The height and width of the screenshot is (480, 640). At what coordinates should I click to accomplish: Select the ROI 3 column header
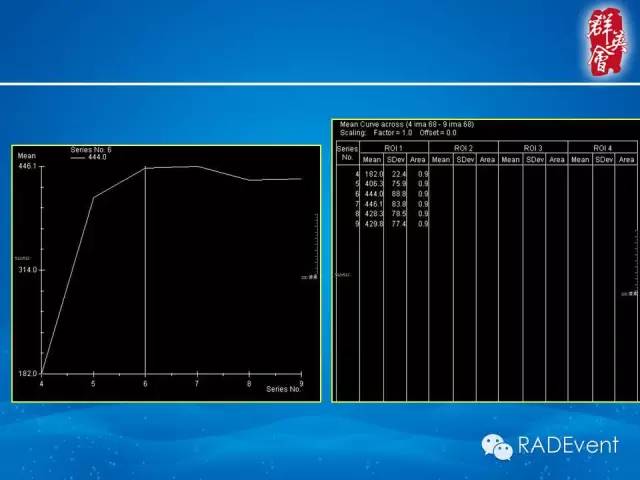(x=533, y=148)
